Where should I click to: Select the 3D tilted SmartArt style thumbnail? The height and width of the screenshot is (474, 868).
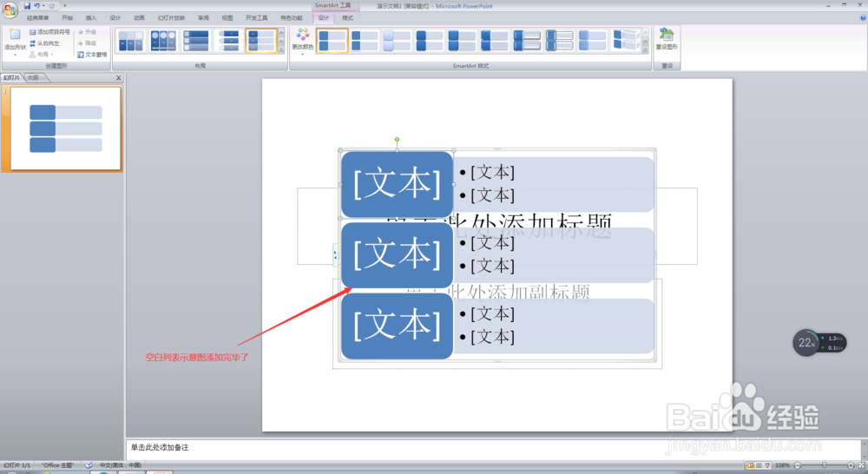click(x=626, y=41)
